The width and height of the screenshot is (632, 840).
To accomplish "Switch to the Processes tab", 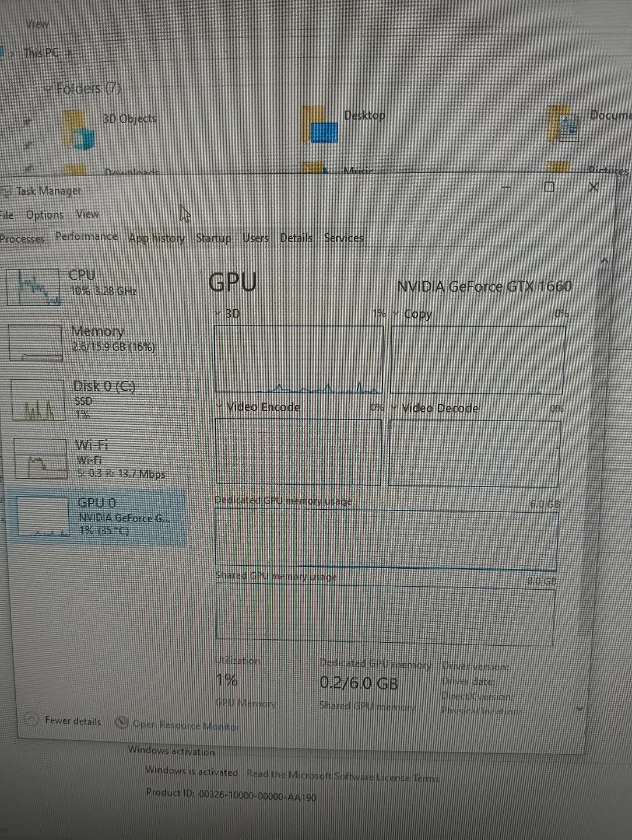I will coord(22,239).
